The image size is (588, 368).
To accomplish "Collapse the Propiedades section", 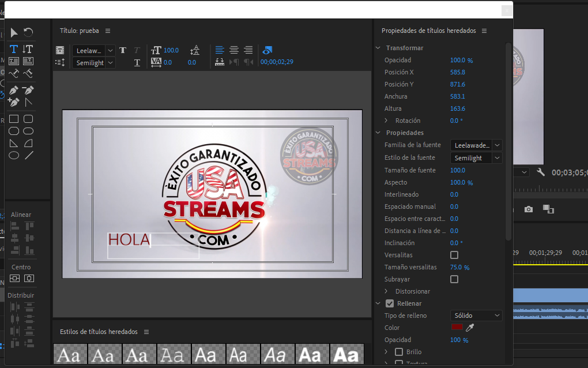I will (378, 133).
